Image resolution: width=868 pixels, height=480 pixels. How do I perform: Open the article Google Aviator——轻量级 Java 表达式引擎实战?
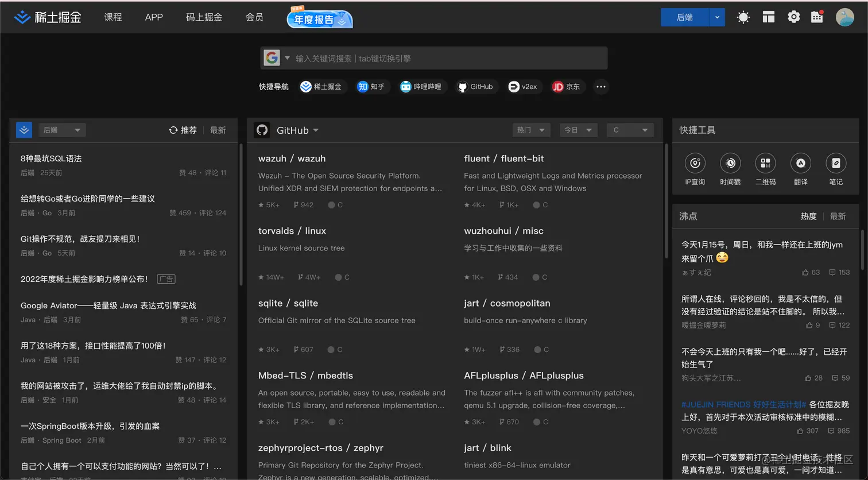[x=108, y=305]
